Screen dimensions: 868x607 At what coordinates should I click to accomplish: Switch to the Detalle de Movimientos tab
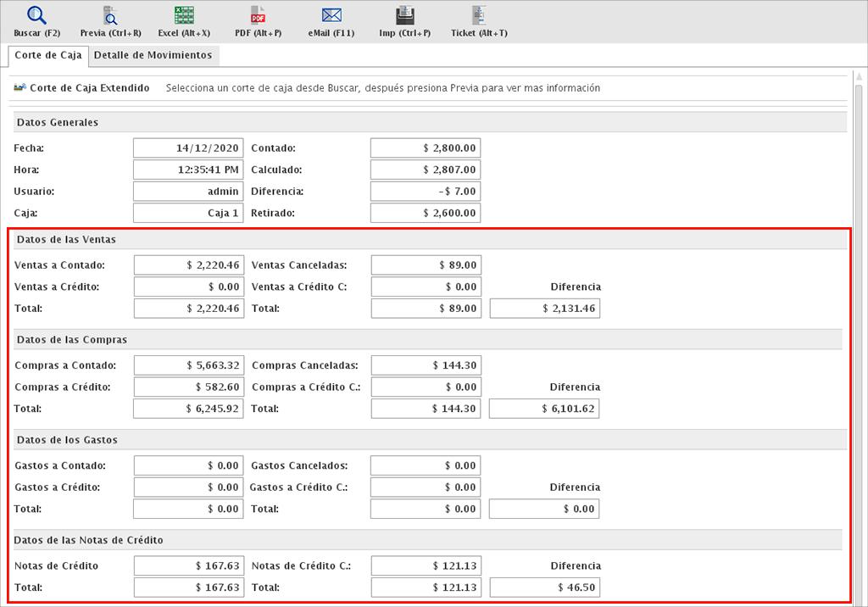click(153, 55)
